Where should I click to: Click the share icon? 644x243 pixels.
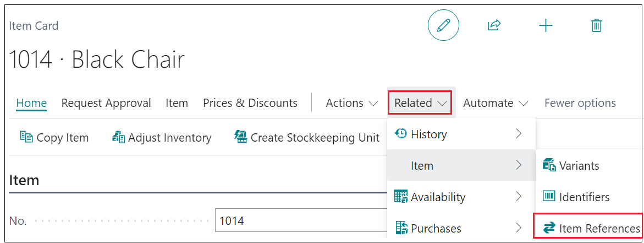[x=494, y=25]
